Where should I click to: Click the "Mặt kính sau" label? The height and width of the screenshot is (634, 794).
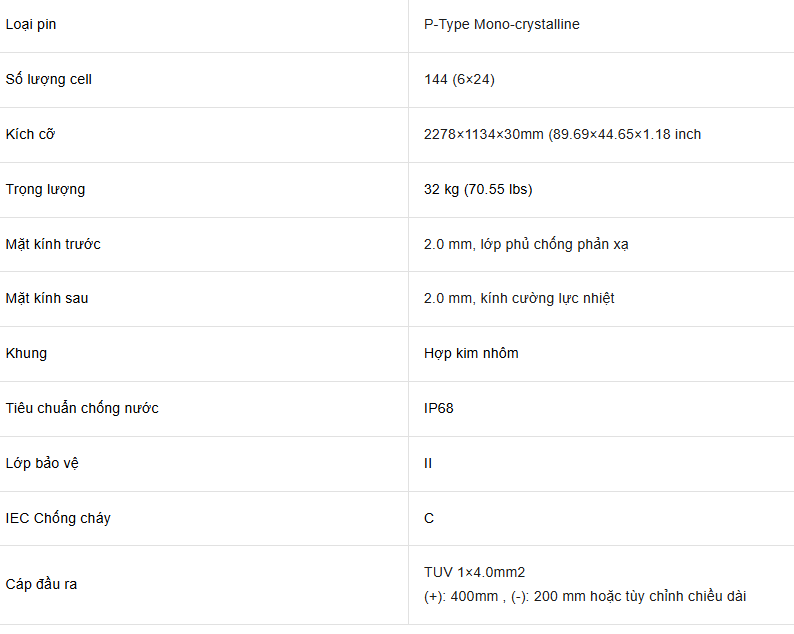coord(47,298)
